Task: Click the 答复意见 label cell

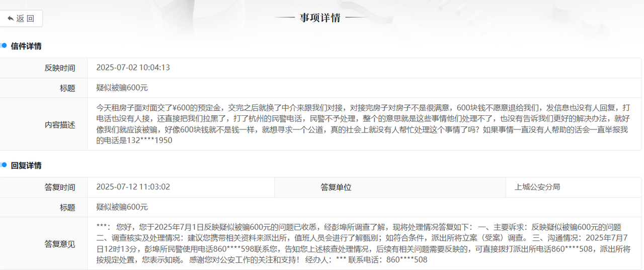Action: click(60, 244)
